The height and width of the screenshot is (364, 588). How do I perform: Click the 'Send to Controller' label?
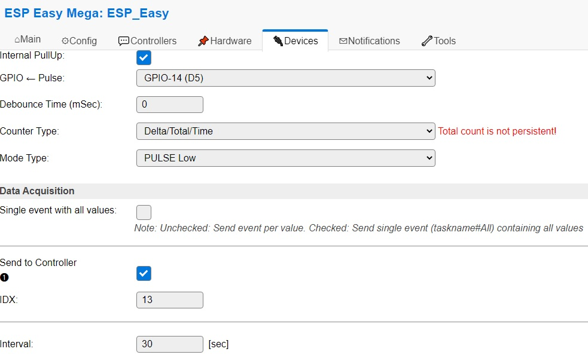click(38, 263)
